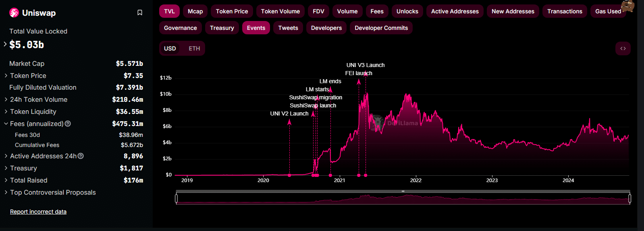Expand the 24h Token Volume row
The width and height of the screenshot is (644, 231).
[6, 99]
